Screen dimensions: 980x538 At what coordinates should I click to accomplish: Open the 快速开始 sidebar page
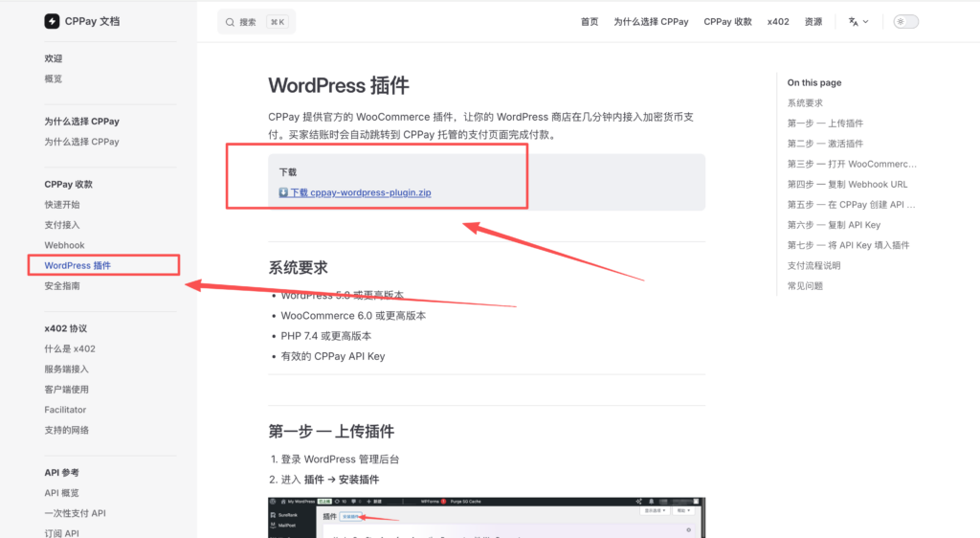coord(62,205)
